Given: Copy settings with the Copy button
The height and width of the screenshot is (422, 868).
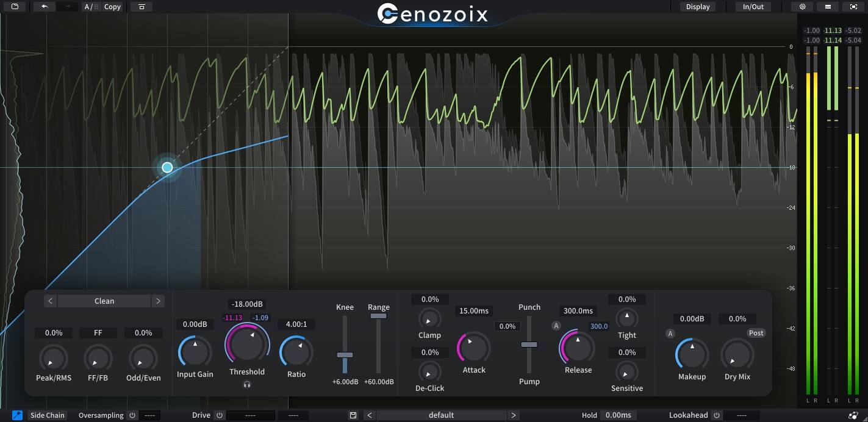Looking at the screenshot, I should coord(112,7).
